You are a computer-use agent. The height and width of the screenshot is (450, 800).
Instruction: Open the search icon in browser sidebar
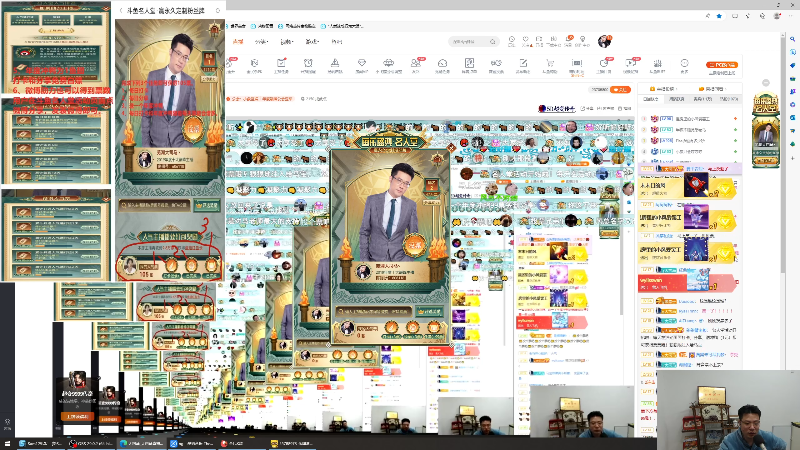tap(792, 39)
